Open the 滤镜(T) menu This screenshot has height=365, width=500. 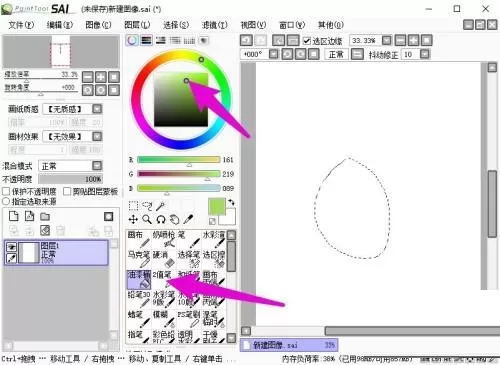tap(215, 25)
